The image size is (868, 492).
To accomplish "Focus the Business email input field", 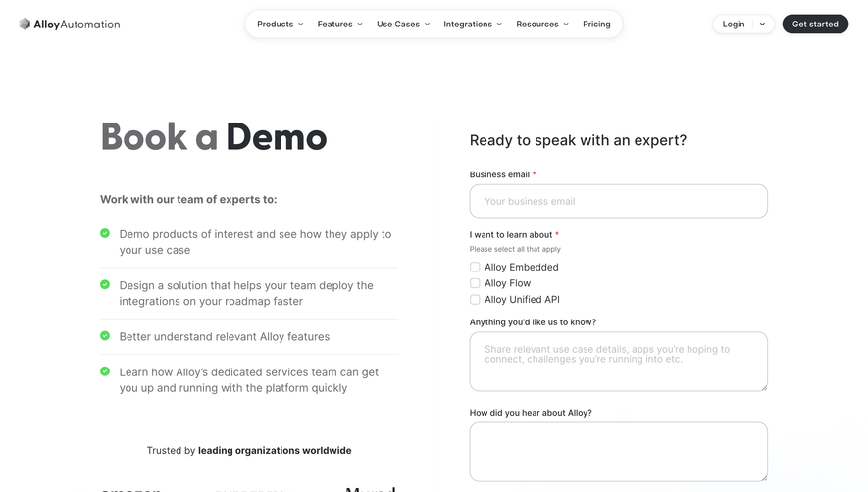I will click(x=618, y=201).
